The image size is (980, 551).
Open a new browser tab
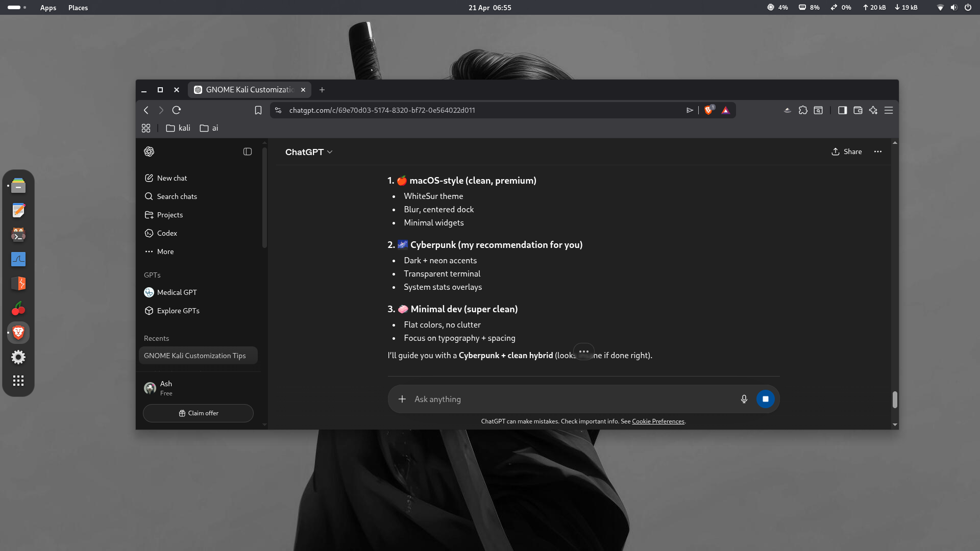[322, 90]
